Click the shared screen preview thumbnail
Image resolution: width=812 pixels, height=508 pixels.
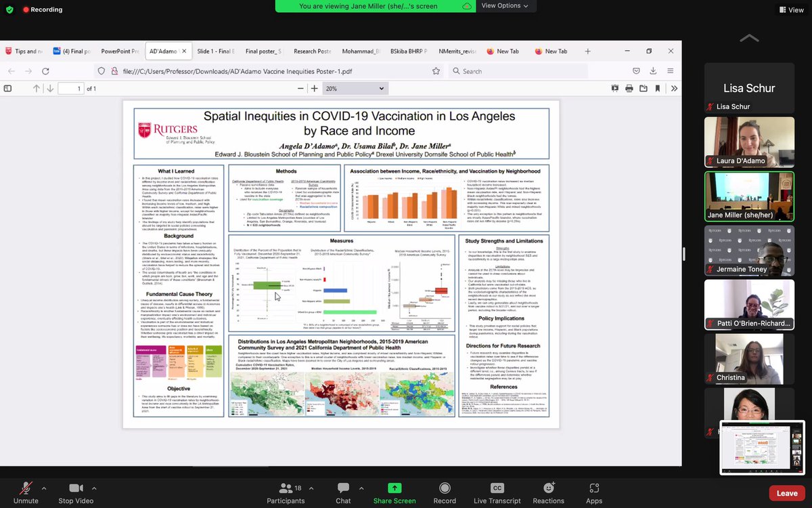point(762,448)
